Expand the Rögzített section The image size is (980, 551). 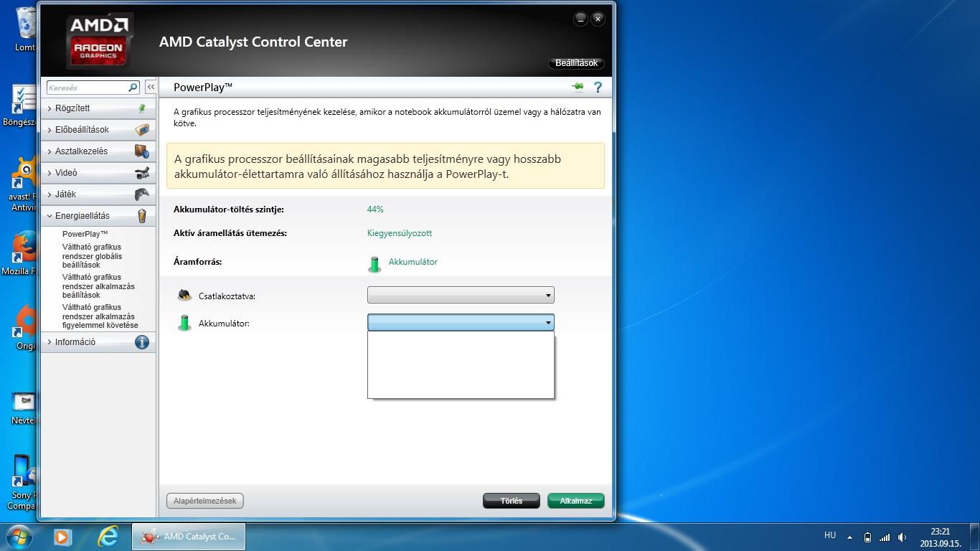tap(98, 108)
